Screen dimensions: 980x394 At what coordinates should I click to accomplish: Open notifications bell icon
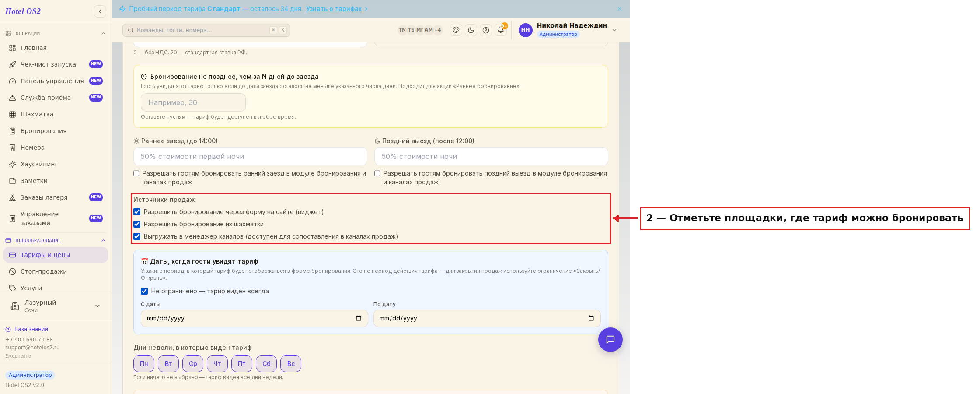point(501,30)
